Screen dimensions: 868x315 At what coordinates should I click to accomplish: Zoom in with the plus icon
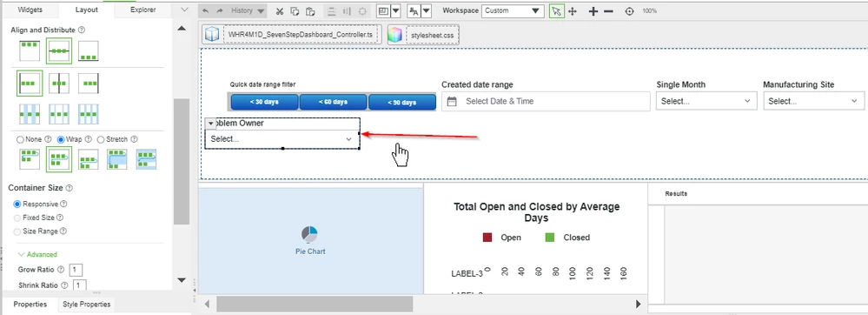point(593,11)
